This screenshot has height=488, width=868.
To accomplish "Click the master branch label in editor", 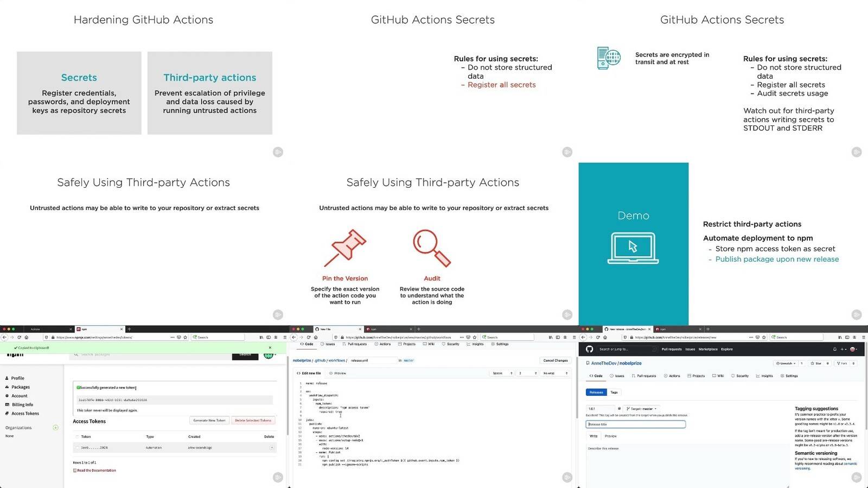I will coord(409,360).
